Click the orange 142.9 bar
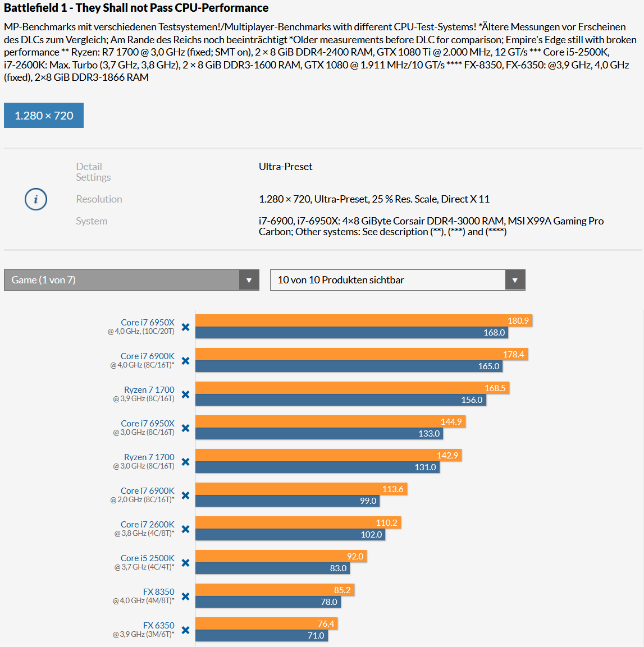 [328, 455]
